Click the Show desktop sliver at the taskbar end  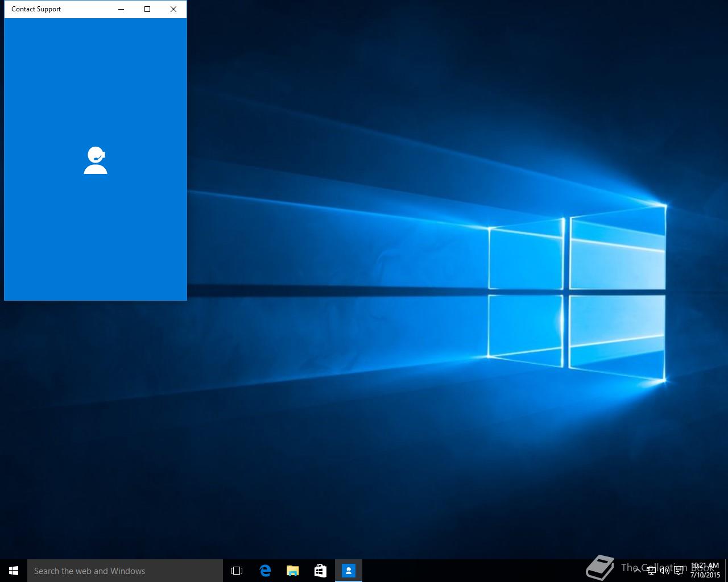pyautogui.click(x=726, y=571)
